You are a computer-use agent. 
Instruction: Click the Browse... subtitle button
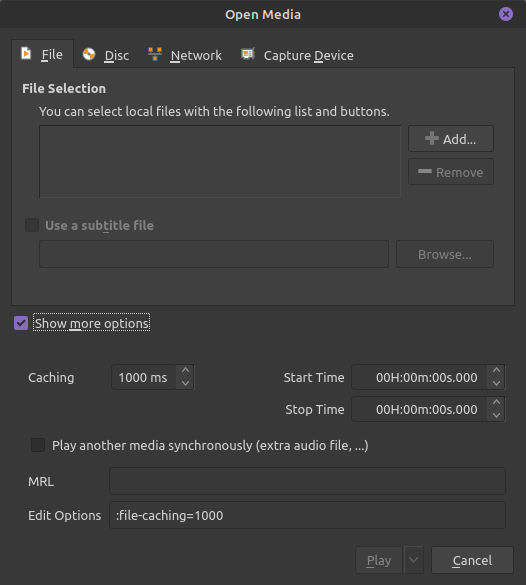[x=445, y=254]
